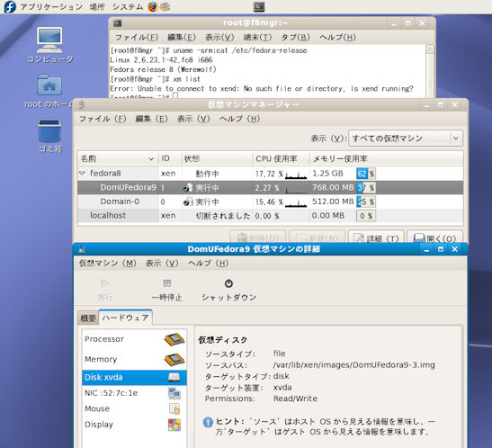Image resolution: width=492 pixels, height=448 pixels.
Task: Open terminal 編集(E) menu
Action: coord(182,38)
